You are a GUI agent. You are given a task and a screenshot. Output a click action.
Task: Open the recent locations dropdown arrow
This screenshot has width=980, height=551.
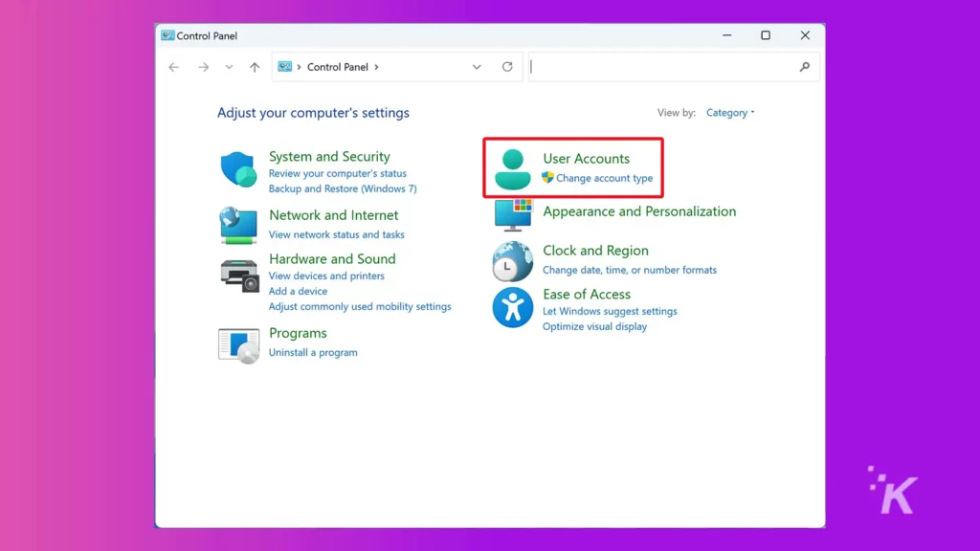point(230,67)
